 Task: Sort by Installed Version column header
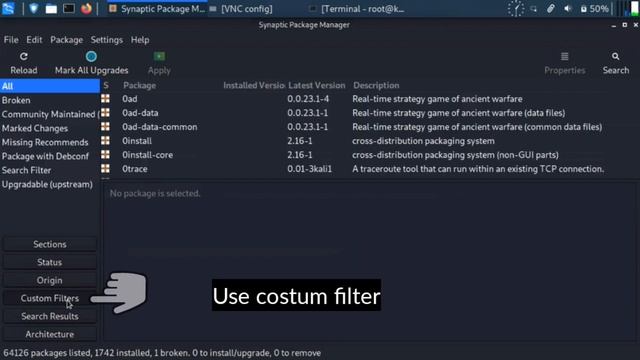point(253,85)
